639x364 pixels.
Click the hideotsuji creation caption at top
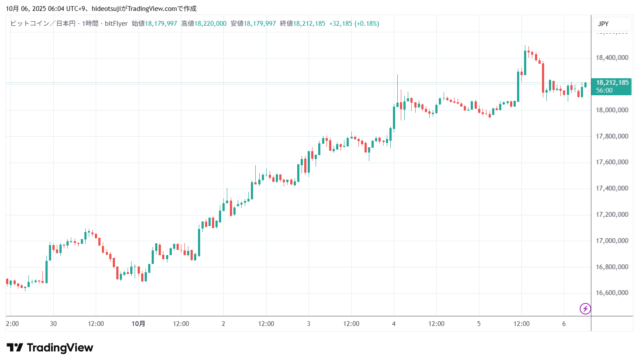pyautogui.click(x=101, y=8)
